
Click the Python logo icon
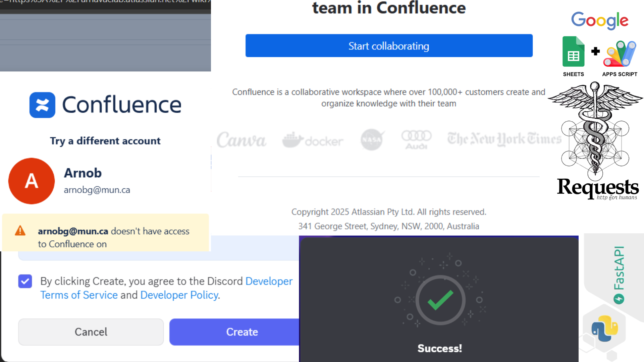click(x=605, y=328)
